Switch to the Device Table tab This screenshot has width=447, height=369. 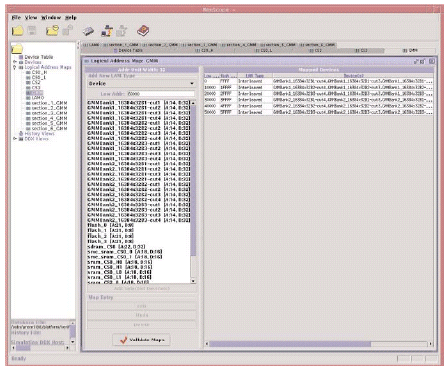pos(128,51)
